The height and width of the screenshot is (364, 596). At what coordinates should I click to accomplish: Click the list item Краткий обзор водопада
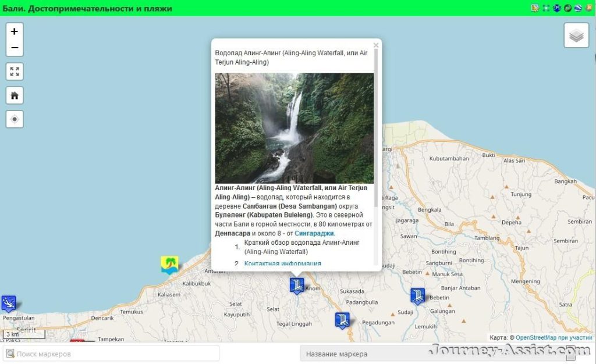click(301, 247)
